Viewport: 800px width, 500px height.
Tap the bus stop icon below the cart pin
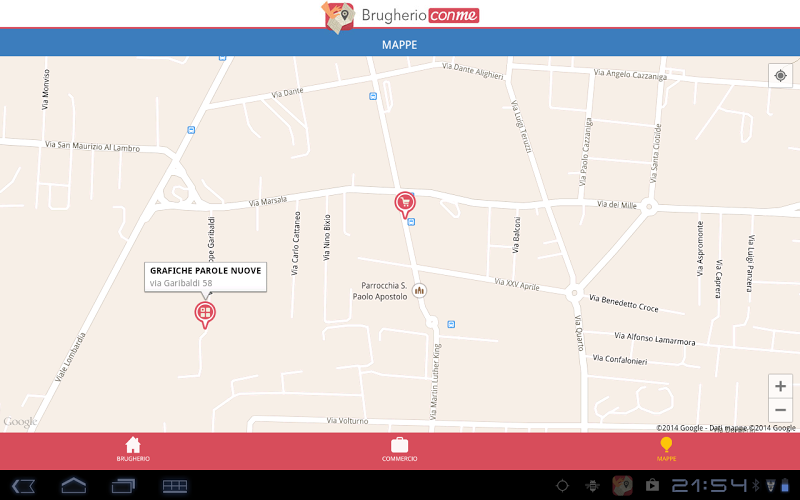[x=411, y=222]
